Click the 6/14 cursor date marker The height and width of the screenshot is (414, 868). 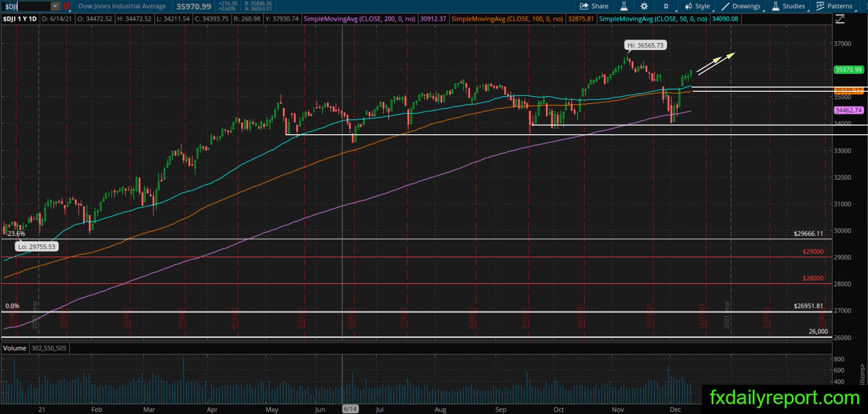(x=350, y=409)
